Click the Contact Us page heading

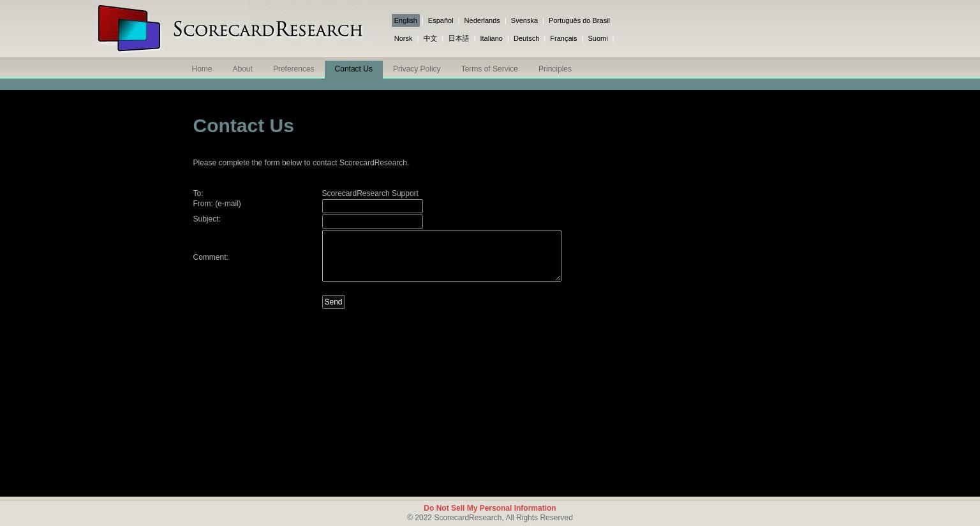click(243, 126)
